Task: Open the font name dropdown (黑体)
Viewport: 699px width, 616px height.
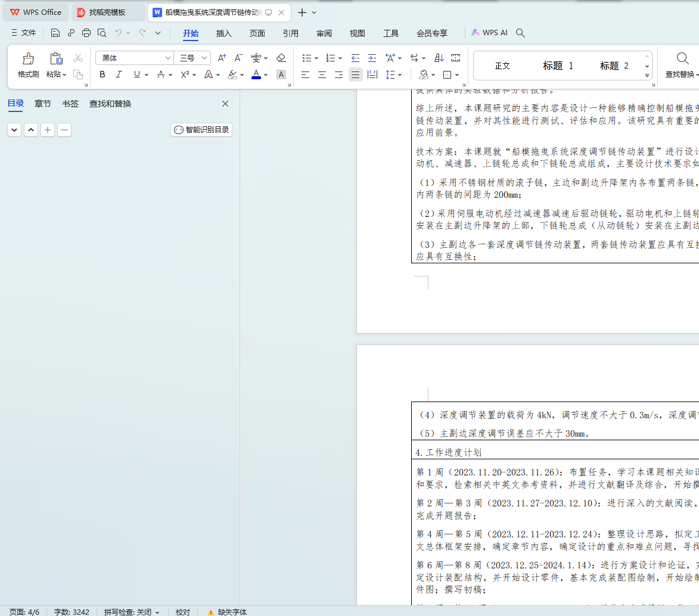Action: click(x=167, y=58)
